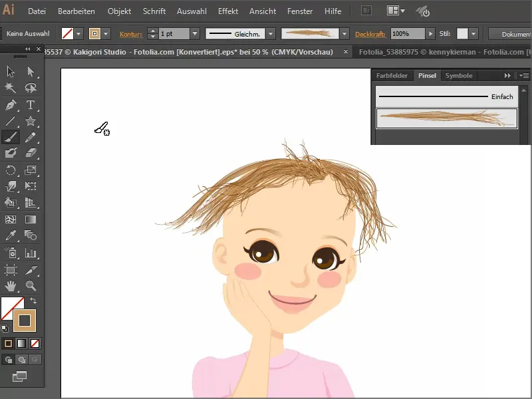Select the Rotate tool
The image size is (532, 399).
(x=11, y=170)
